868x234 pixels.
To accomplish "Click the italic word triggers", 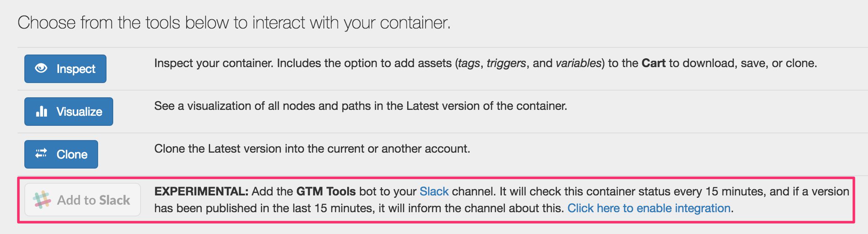I will point(506,64).
